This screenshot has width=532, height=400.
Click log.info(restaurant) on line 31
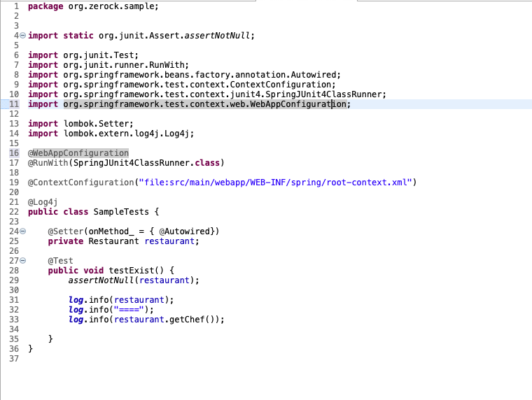(x=121, y=300)
